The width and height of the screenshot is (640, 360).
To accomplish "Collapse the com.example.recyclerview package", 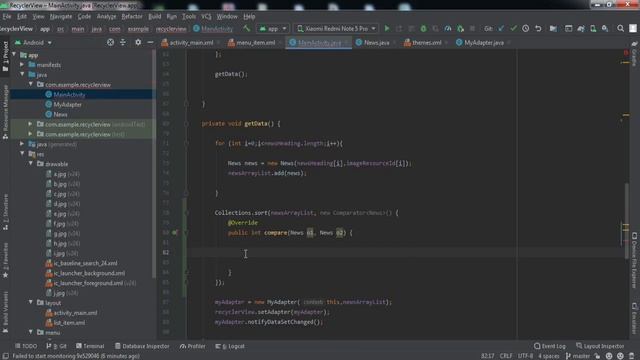I will pyautogui.click(x=31, y=84).
